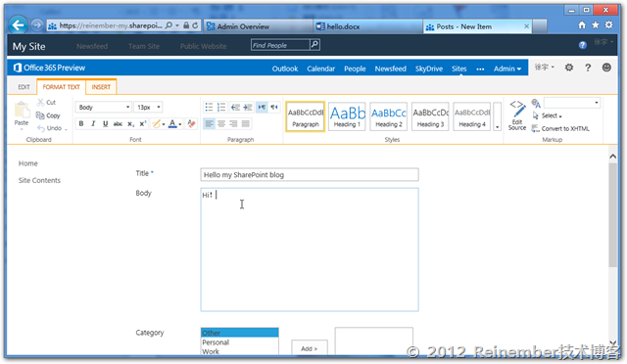
Task: Expand the Admin menu
Action: tap(507, 68)
